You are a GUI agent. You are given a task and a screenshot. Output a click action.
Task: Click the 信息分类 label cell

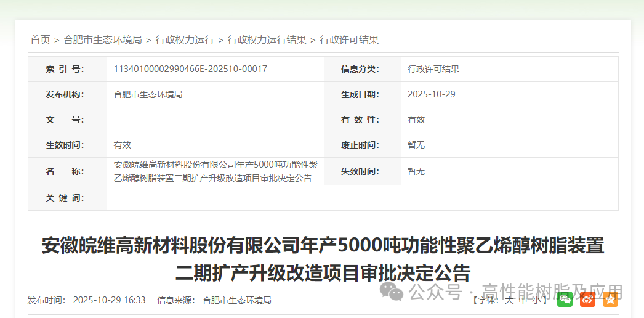pyautogui.click(x=363, y=69)
